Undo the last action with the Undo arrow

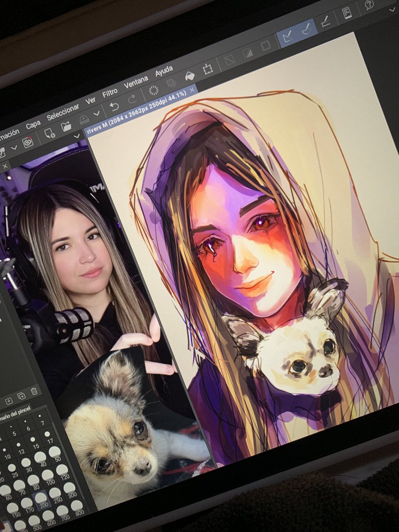(114, 106)
